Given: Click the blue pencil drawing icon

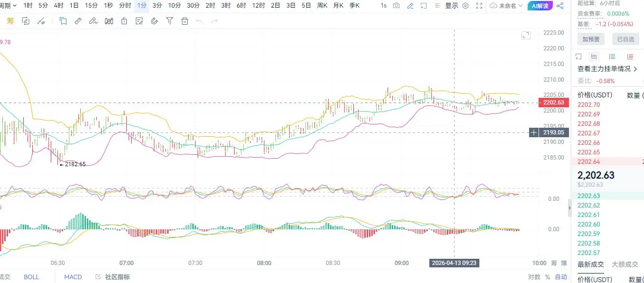Looking at the screenshot, I should tap(410, 6).
